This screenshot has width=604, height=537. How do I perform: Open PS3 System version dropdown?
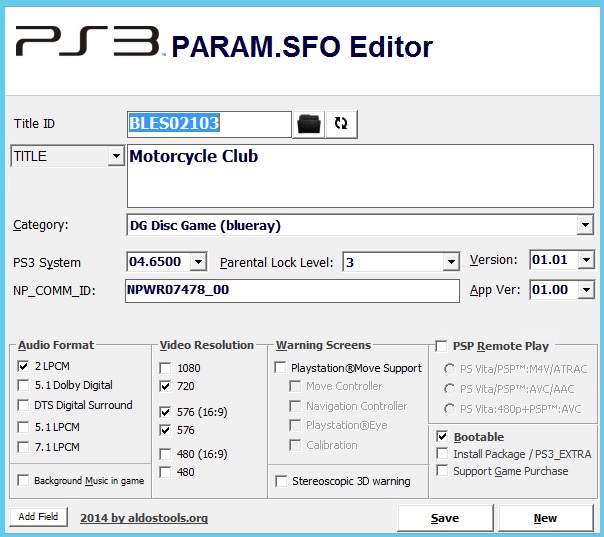pos(198,262)
